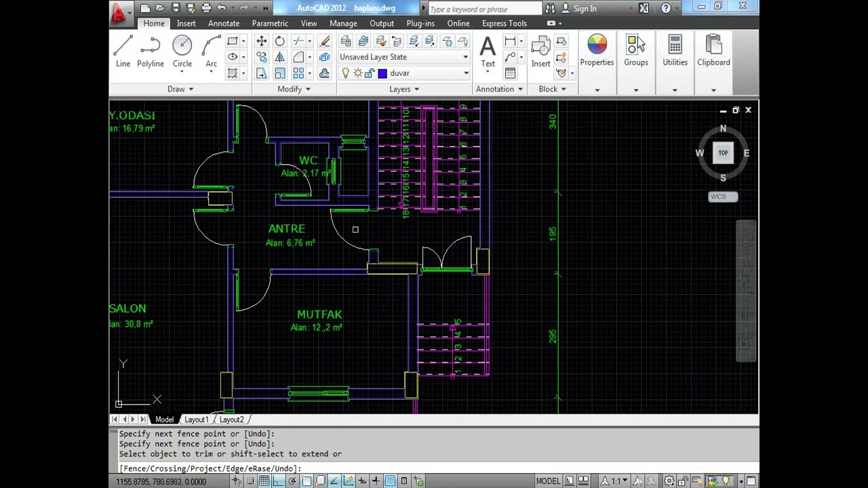Select the Polyline tool
Image resolution: width=868 pixels, height=488 pixels.
(150, 52)
